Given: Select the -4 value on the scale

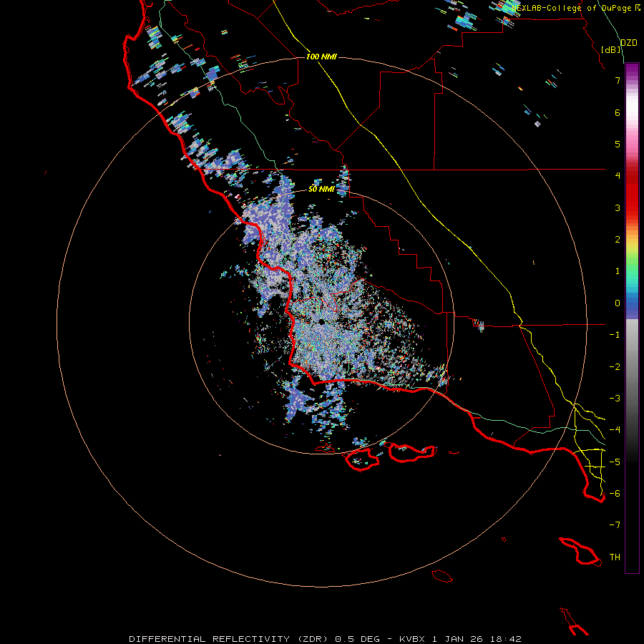Looking at the screenshot, I should (x=615, y=430).
